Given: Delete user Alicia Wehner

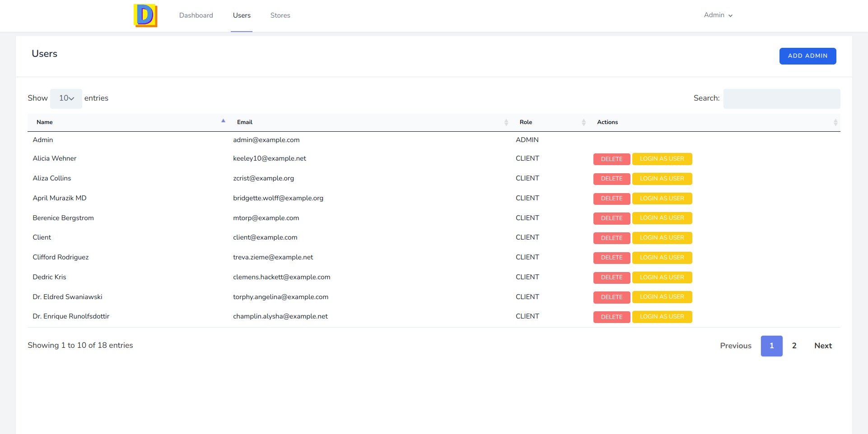Looking at the screenshot, I should (x=611, y=159).
